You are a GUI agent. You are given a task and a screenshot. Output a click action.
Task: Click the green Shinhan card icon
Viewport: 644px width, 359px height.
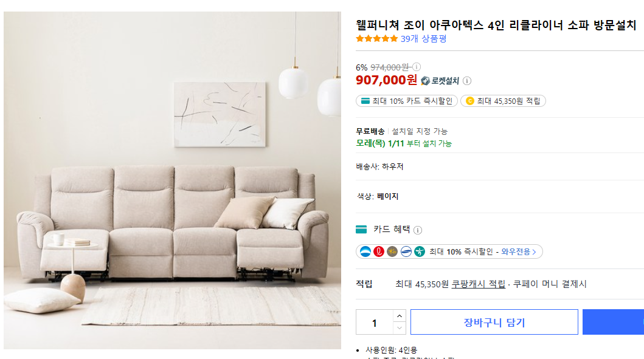420,251
